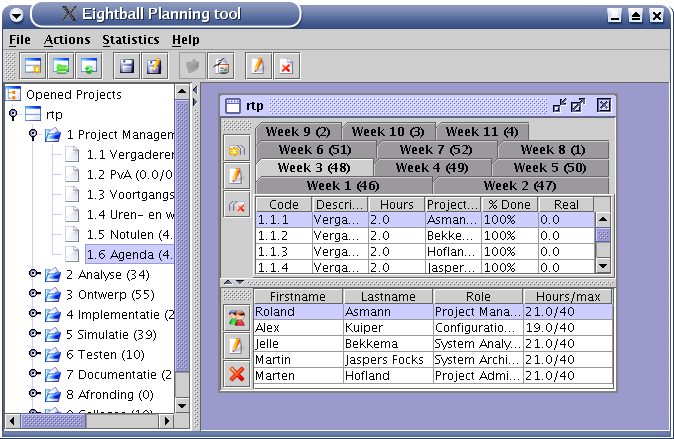Click the main toolbar edit pencil icon
674x439 pixels.
click(x=258, y=67)
